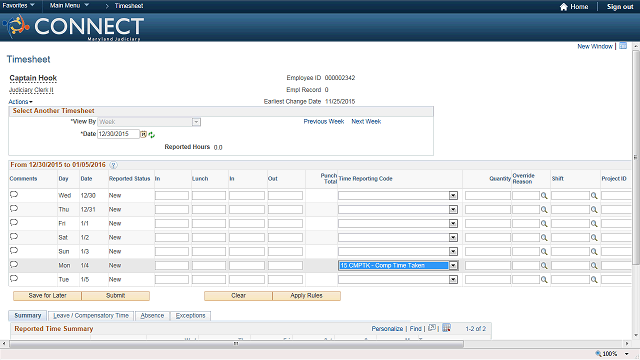This screenshot has width=640, height=360.
Task: Click the Home icon in header
Action: click(x=564, y=7)
